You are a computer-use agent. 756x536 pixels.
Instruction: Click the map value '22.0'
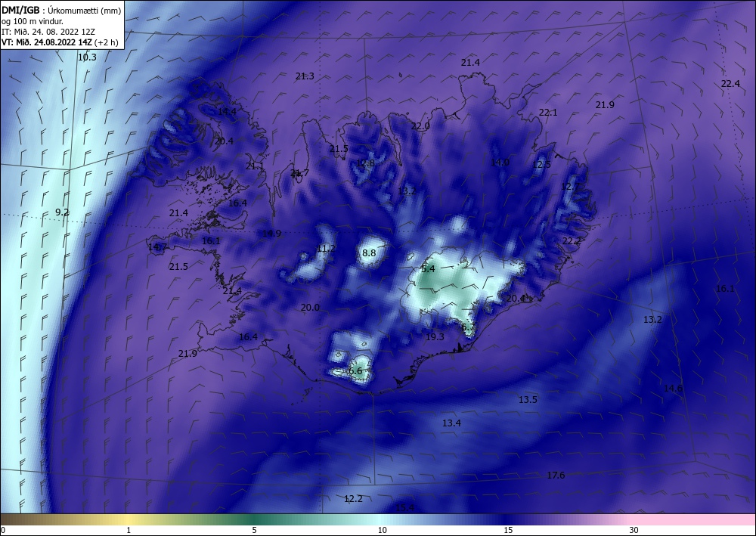420,126
